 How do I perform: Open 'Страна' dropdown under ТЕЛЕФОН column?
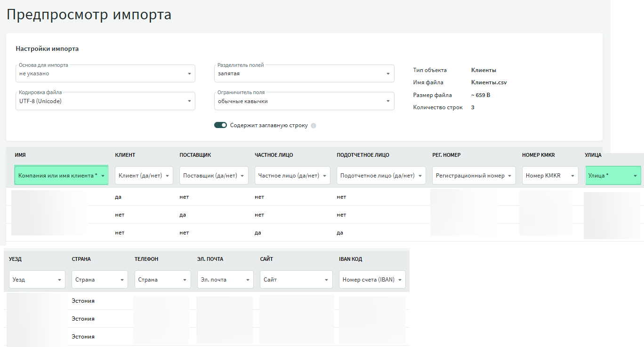(162, 279)
